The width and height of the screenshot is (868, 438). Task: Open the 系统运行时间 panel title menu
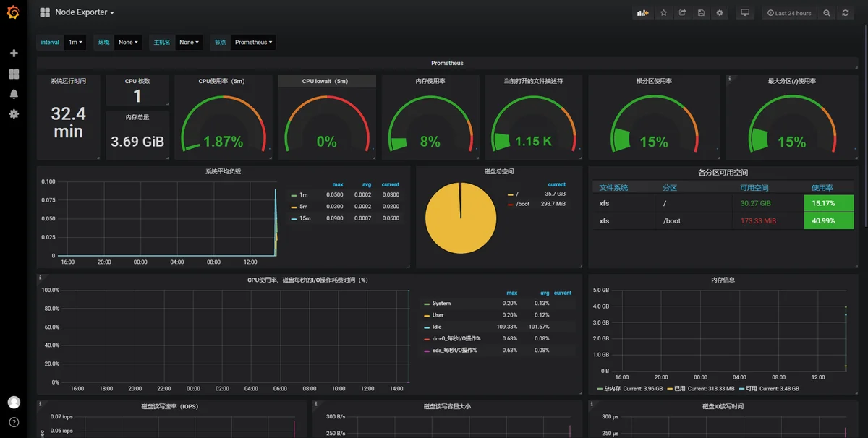pyautogui.click(x=68, y=81)
